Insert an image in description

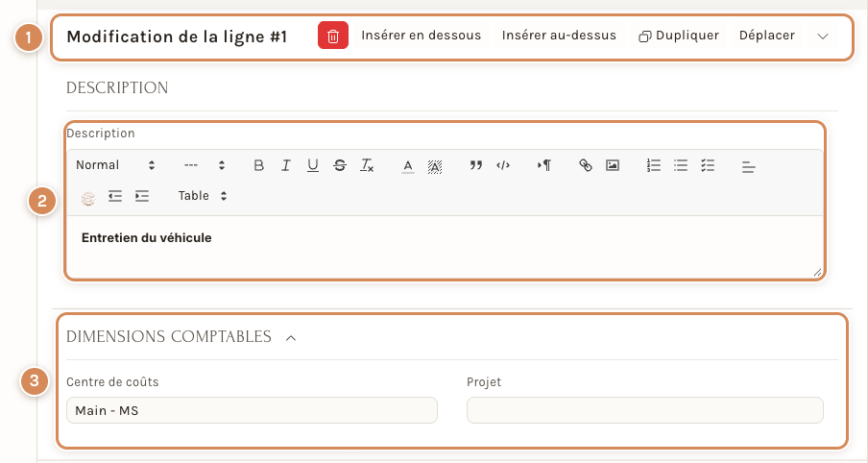tap(613, 165)
